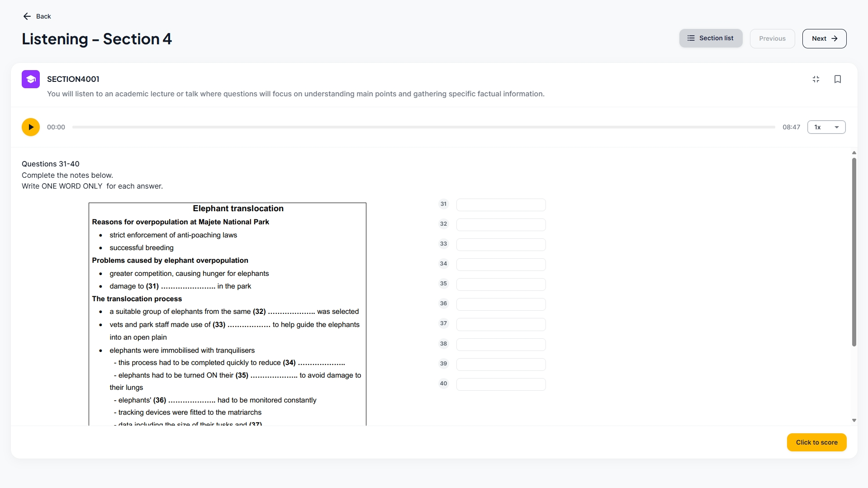Click 'Listening – Section 4' page title
The height and width of the screenshot is (488, 868).
point(97,39)
